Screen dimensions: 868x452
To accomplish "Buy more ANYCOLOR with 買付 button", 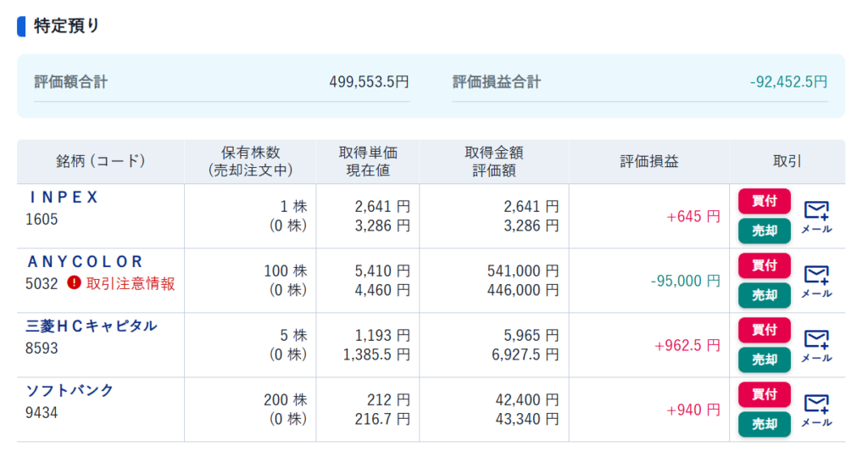I will point(764,265).
